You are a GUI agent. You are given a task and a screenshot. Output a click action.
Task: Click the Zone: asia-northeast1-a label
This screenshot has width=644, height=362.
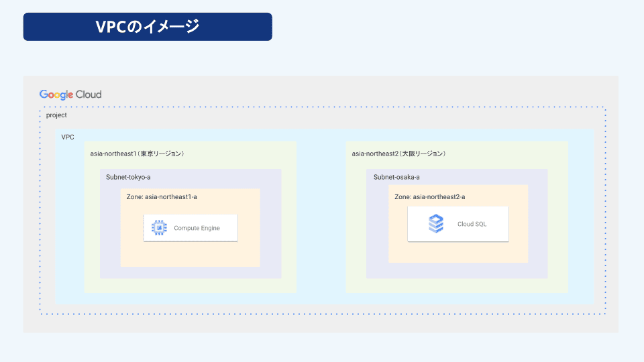(x=161, y=196)
